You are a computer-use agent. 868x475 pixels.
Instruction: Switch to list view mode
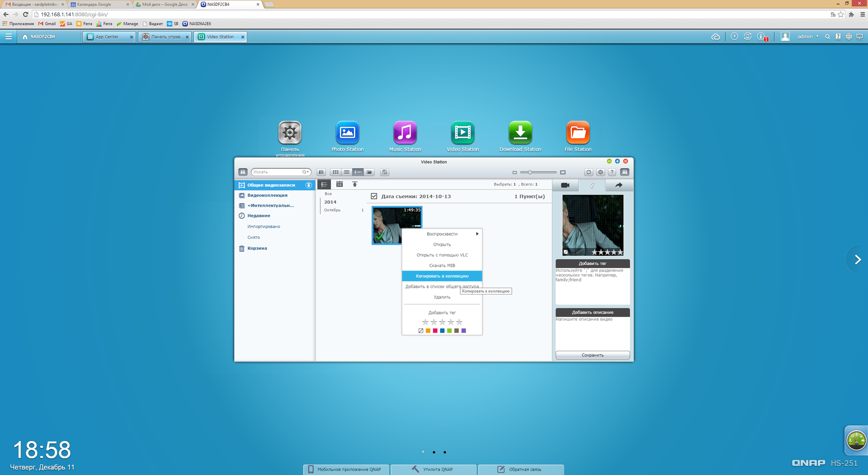point(346,172)
